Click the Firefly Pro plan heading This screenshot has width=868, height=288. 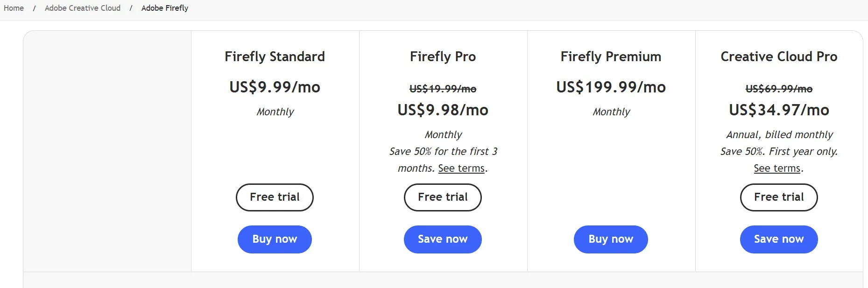coord(442,56)
